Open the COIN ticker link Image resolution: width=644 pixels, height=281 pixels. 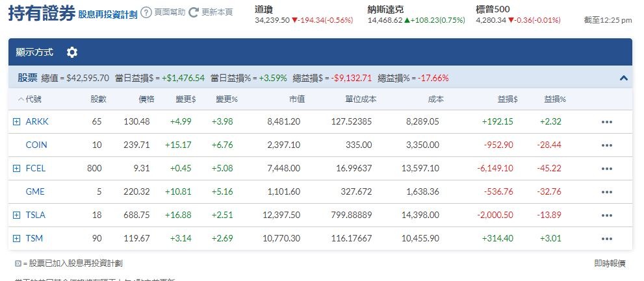[36, 145]
